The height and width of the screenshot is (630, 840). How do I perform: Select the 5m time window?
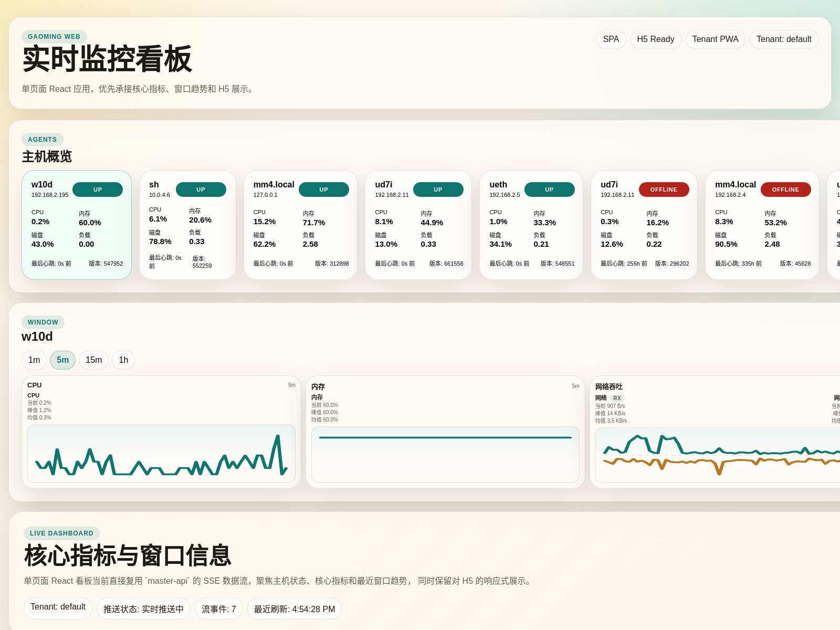click(62, 360)
